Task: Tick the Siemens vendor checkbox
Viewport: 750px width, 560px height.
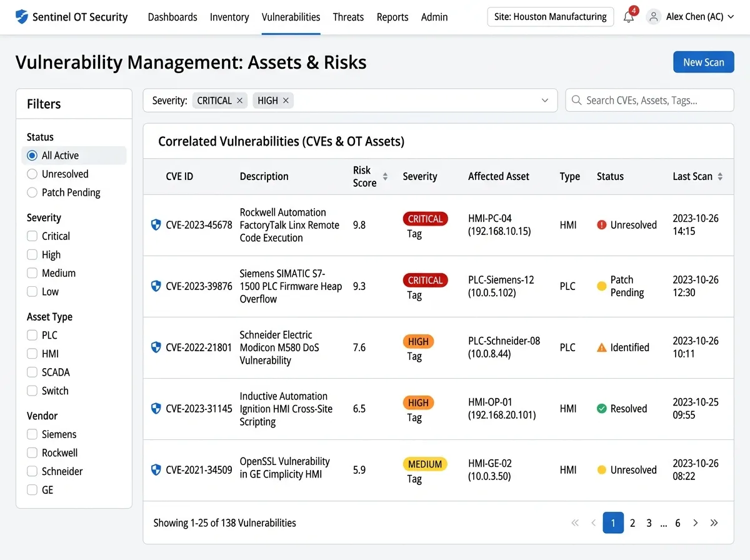Action: 32,434
